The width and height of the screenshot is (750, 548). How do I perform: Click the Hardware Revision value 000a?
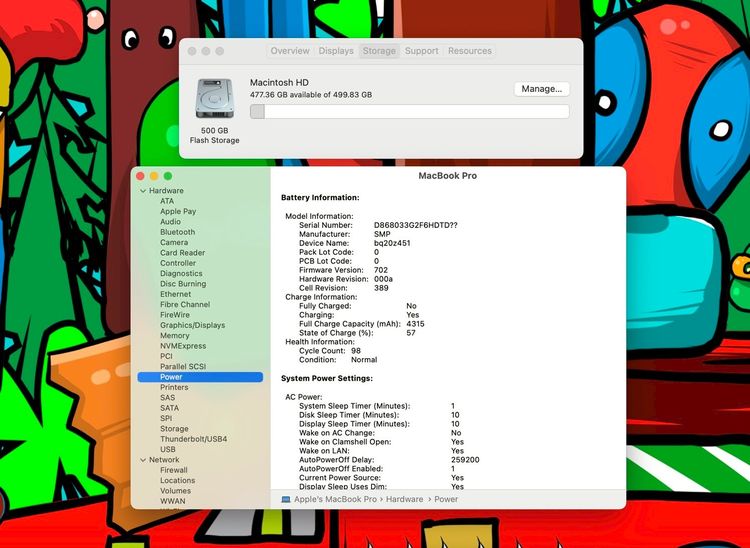[383, 279]
